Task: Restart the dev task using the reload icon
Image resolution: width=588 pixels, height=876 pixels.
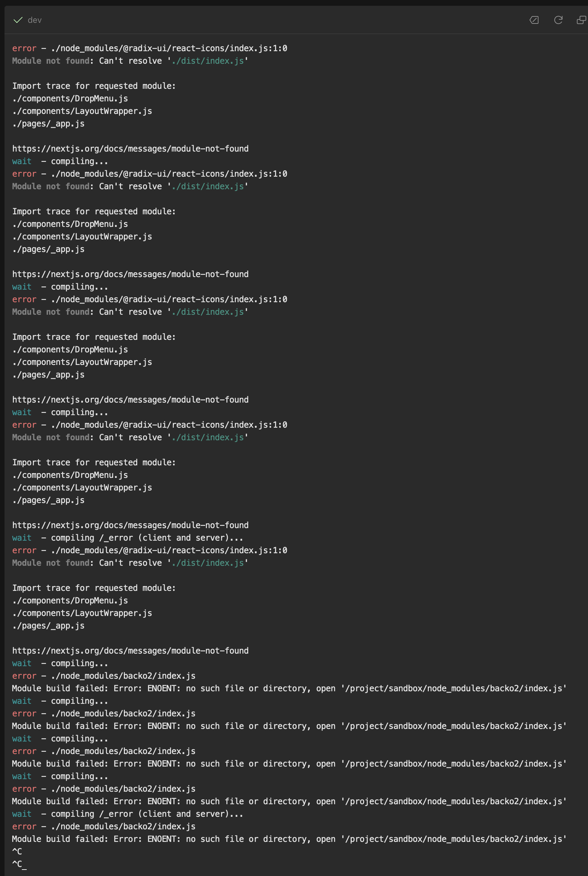Action: [558, 20]
